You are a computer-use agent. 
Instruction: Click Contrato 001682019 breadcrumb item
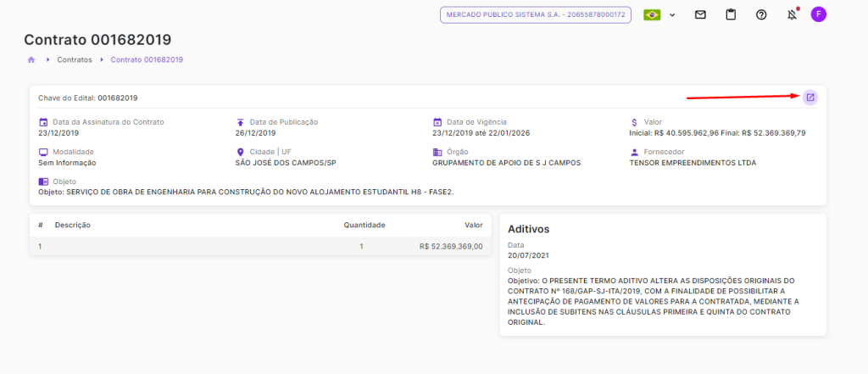147,60
